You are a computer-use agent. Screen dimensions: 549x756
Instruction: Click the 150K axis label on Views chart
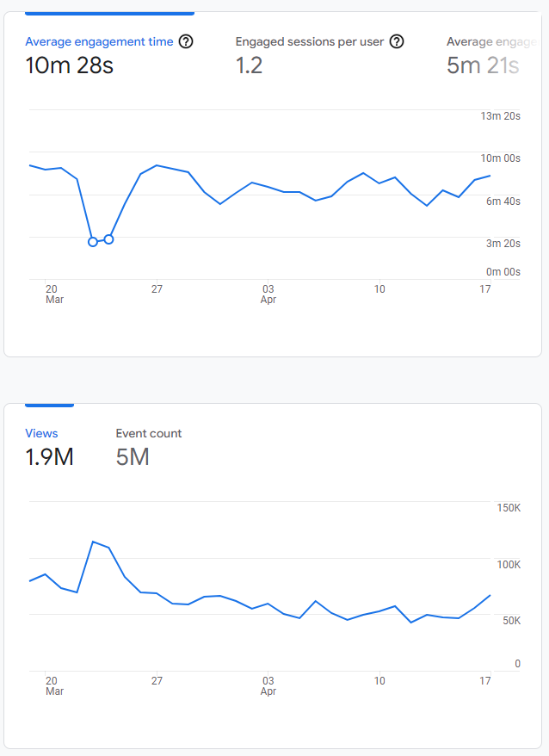point(509,508)
